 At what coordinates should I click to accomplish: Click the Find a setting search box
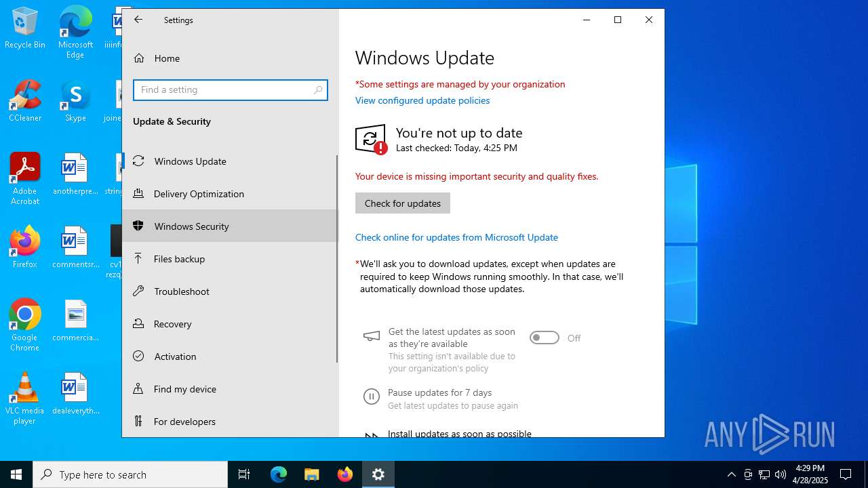pyautogui.click(x=231, y=90)
